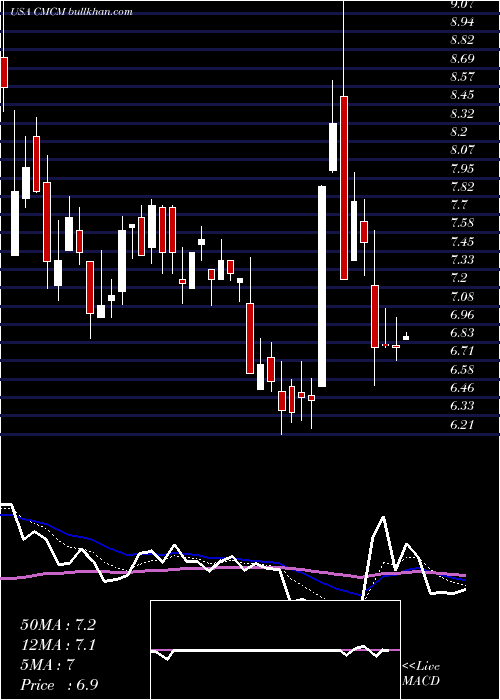Click the 7.7 price level label
Image resolution: width=500 pixels, height=700 pixels.
pyautogui.click(x=458, y=205)
